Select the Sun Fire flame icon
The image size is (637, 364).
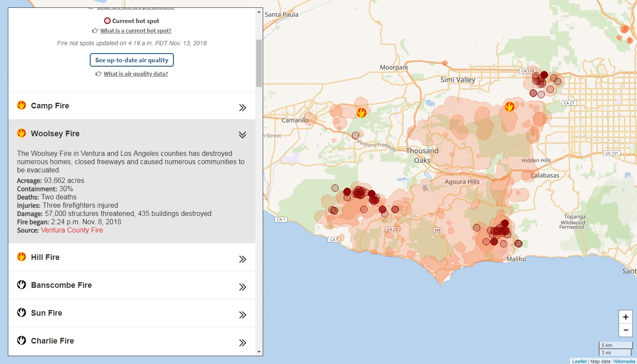[x=21, y=313]
